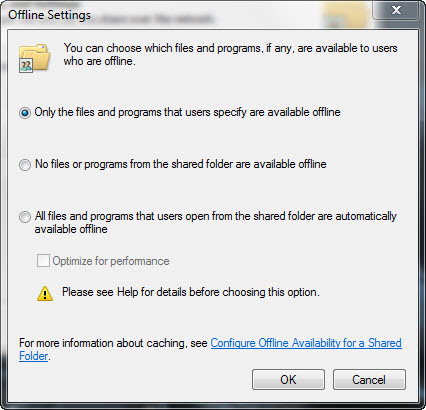Image resolution: width=426 pixels, height=410 pixels.
Task: Click the 'Optimize for performance' label text
Action: 111,261
